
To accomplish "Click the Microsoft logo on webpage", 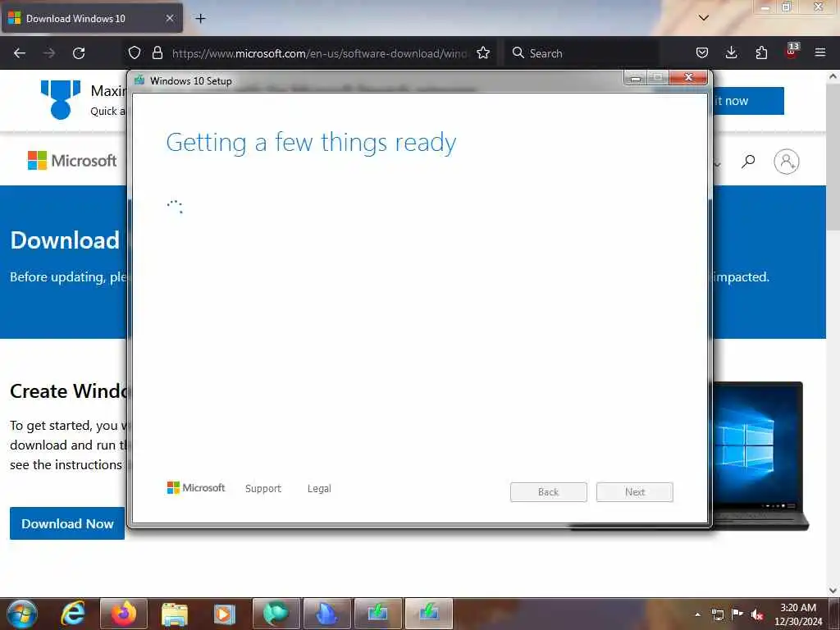I will (72, 160).
